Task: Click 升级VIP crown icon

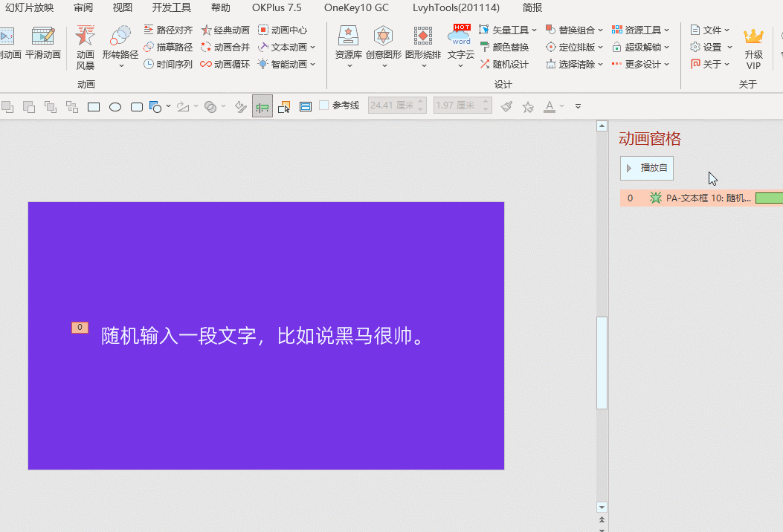Action: 753,49
